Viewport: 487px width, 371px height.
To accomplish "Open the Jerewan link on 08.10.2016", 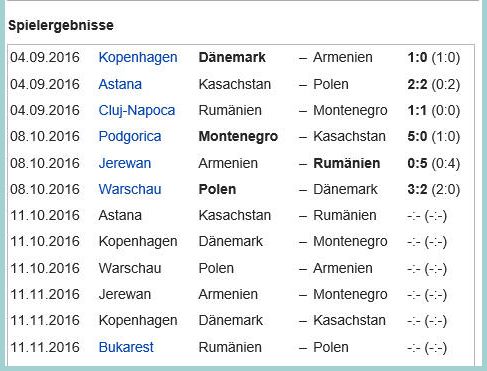I will (125, 163).
